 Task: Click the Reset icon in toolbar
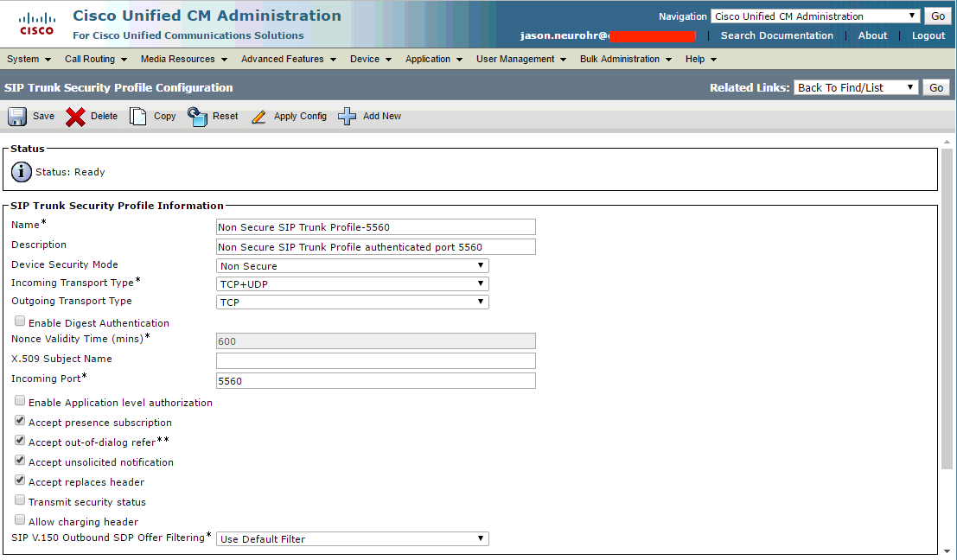pyautogui.click(x=197, y=116)
